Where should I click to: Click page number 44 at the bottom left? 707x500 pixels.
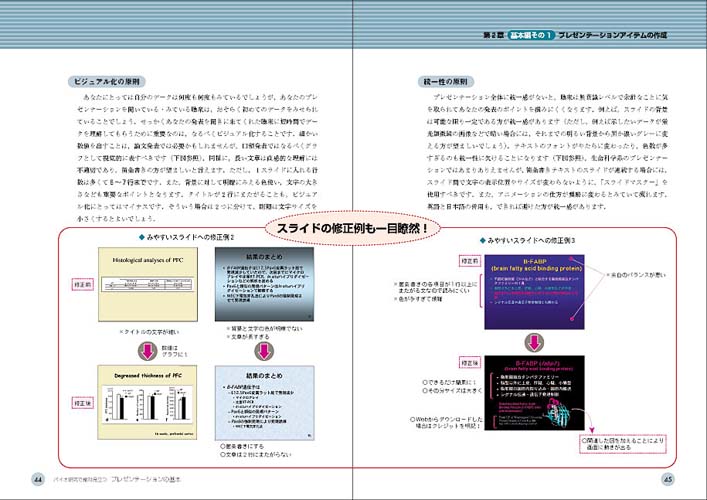(37, 478)
